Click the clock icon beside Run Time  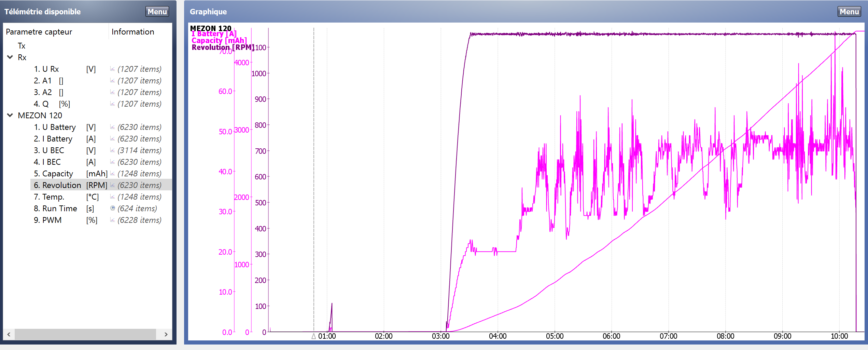(112, 208)
